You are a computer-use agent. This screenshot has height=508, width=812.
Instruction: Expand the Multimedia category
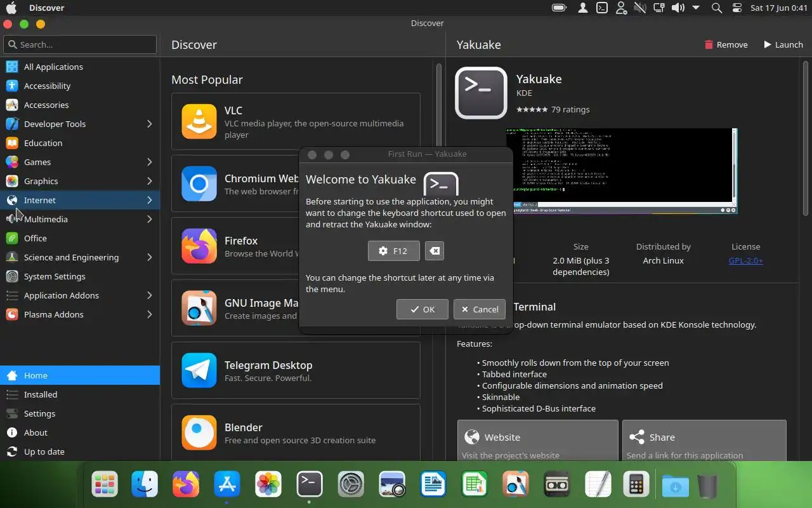click(150, 219)
